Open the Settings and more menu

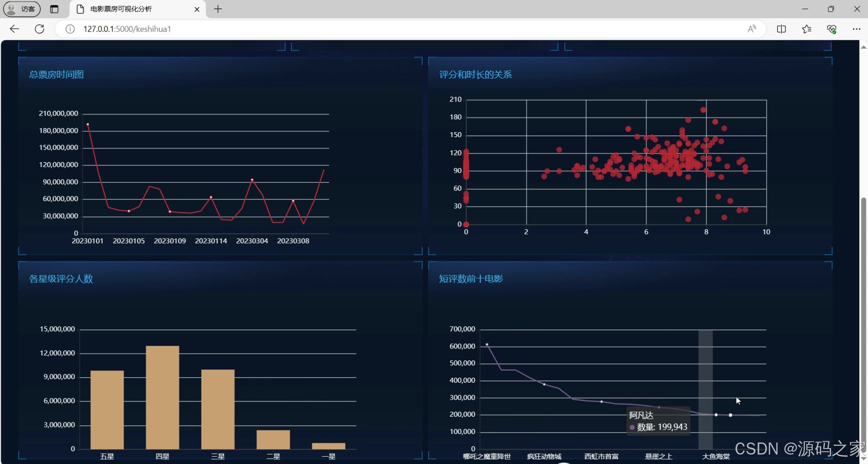tap(856, 29)
